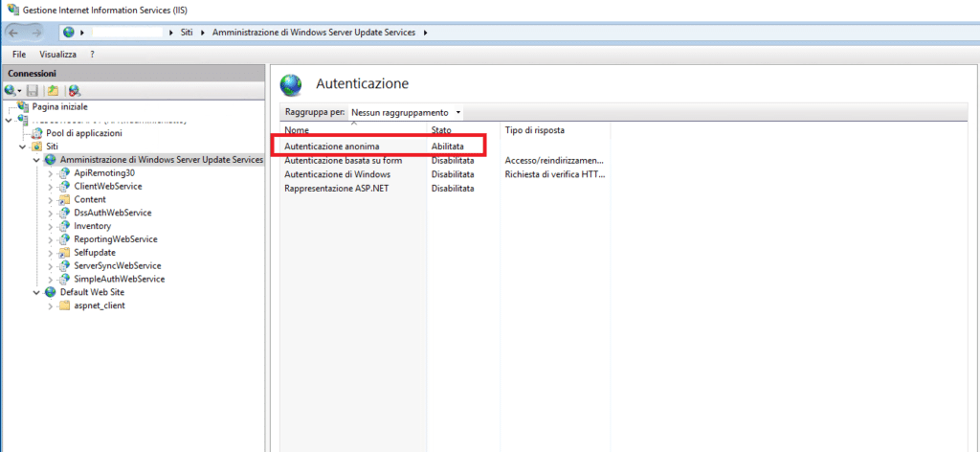Click the ReportingWebService application icon

click(64, 238)
